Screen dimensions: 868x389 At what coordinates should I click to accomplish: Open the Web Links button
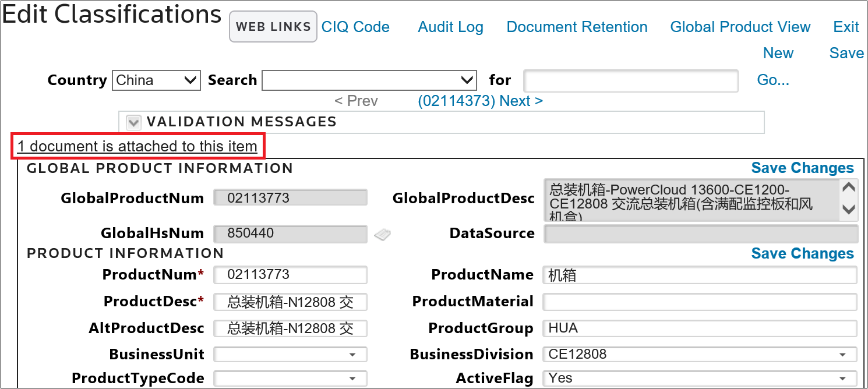[x=273, y=27]
